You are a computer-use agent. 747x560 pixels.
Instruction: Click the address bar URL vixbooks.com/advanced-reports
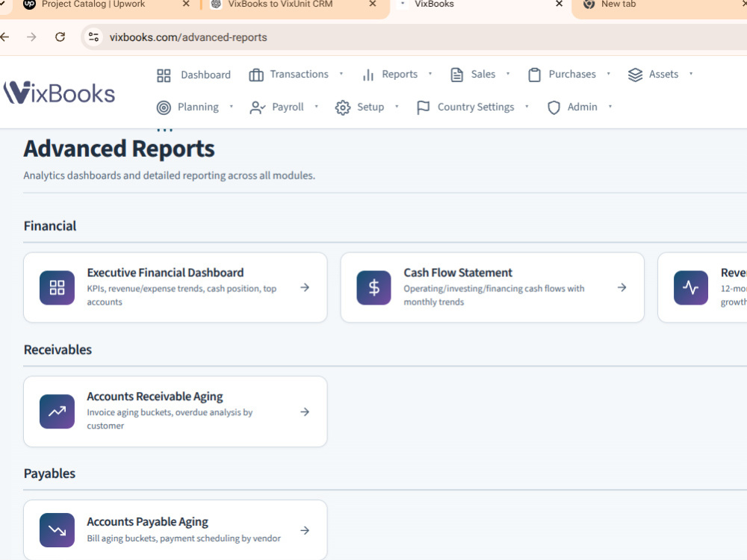click(188, 37)
